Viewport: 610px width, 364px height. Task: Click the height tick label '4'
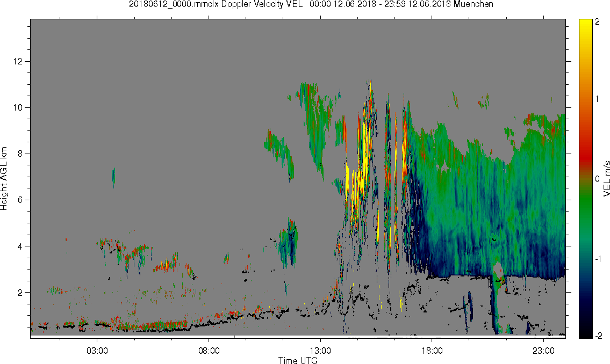click(x=20, y=246)
